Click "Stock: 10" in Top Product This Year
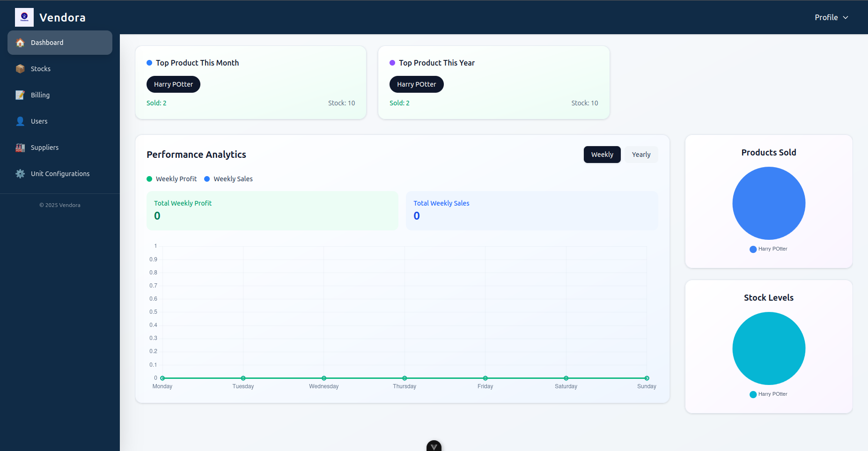Screen dimensions: 868x451 coord(585,103)
